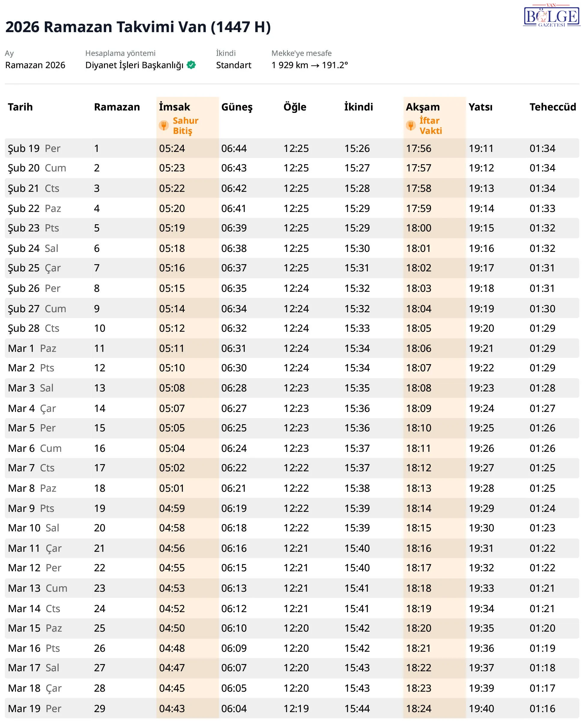Screen dimensions: 584x728
Task: Click the Yatsı column header
Action: (480, 107)
